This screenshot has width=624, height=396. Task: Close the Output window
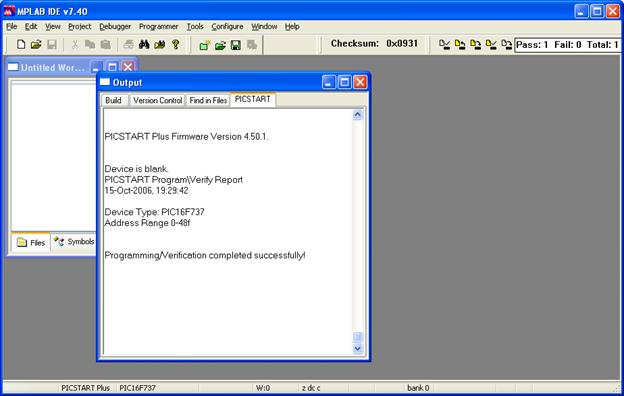pyautogui.click(x=360, y=82)
